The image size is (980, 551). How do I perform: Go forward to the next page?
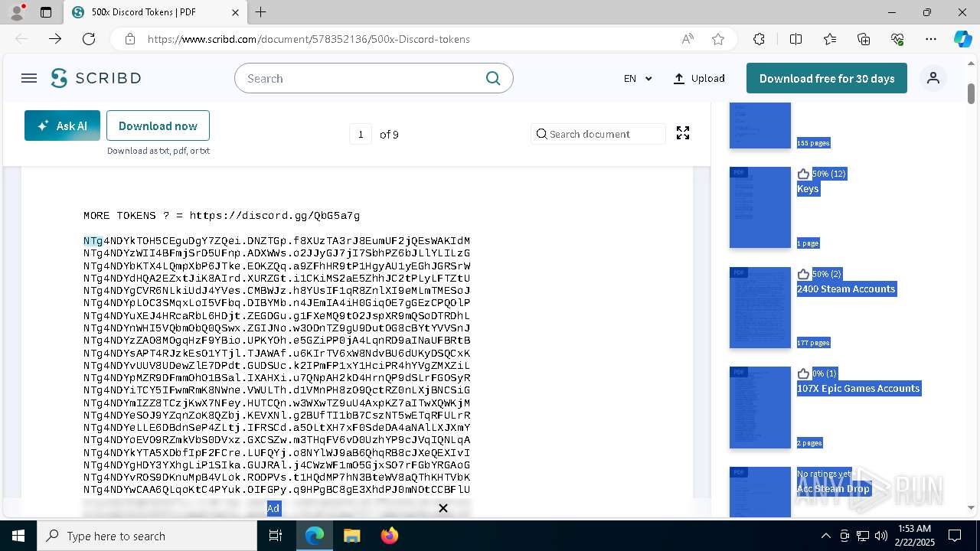point(55,39)
